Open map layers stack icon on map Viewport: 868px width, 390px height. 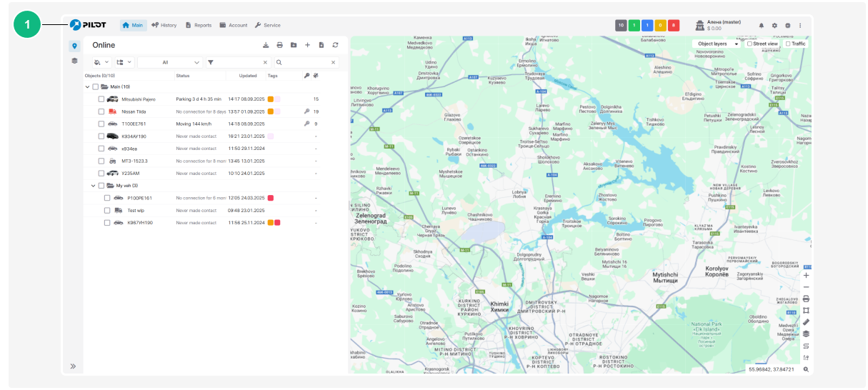[x=806, y=333]
